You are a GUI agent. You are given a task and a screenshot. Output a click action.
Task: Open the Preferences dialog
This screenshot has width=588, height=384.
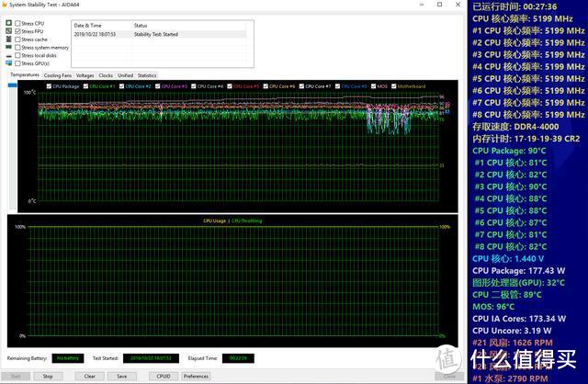[x=196, y=376]
